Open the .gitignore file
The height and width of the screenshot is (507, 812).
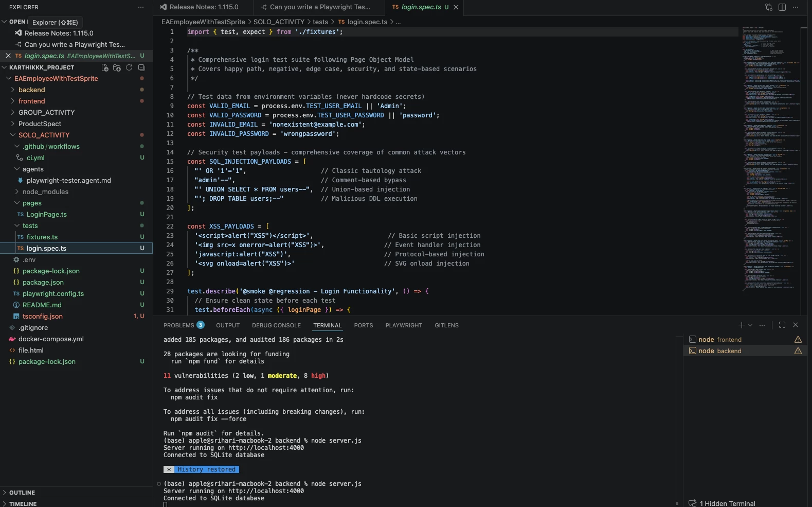coord(33,328)
